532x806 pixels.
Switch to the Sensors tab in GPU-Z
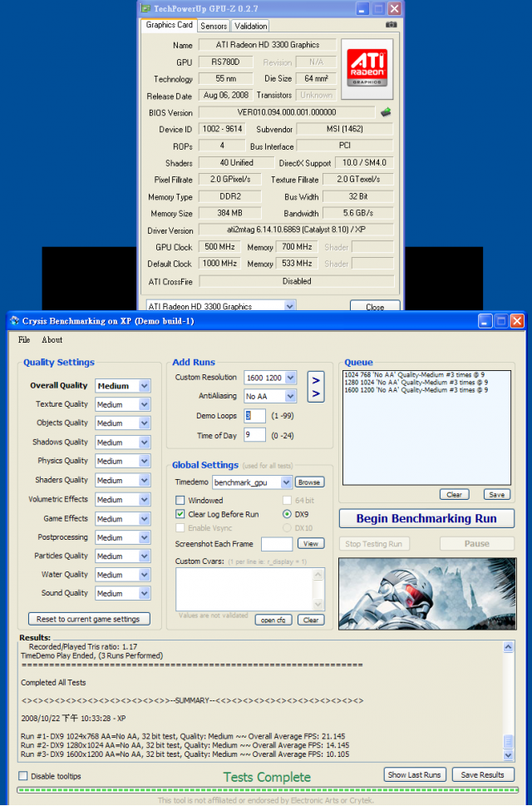click(x=214, y=26)
